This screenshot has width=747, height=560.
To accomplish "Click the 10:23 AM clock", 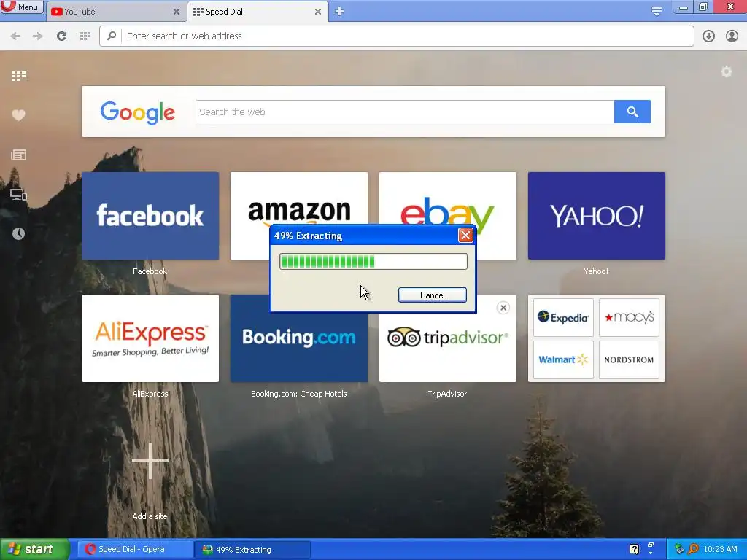I will [720, 550].
